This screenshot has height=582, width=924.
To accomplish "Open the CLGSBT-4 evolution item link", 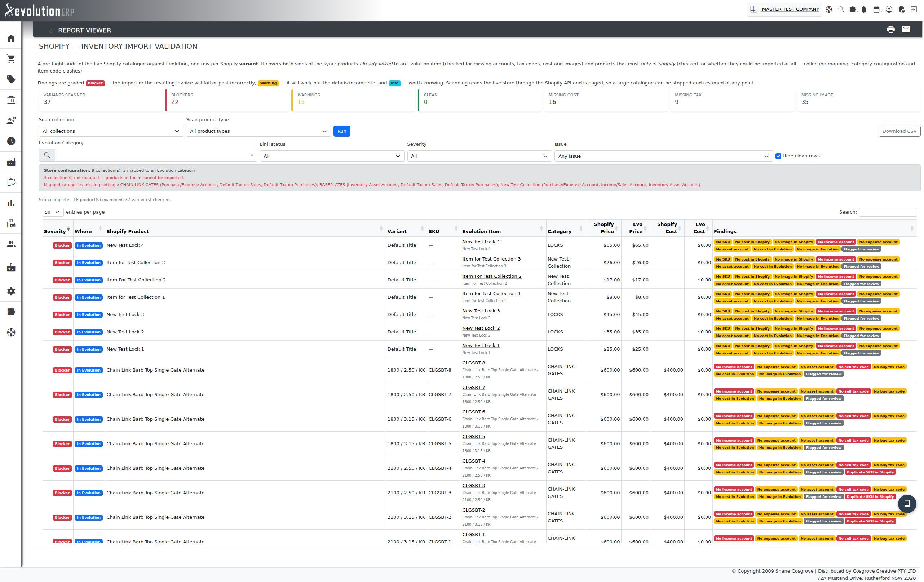I will pos(473,461).
